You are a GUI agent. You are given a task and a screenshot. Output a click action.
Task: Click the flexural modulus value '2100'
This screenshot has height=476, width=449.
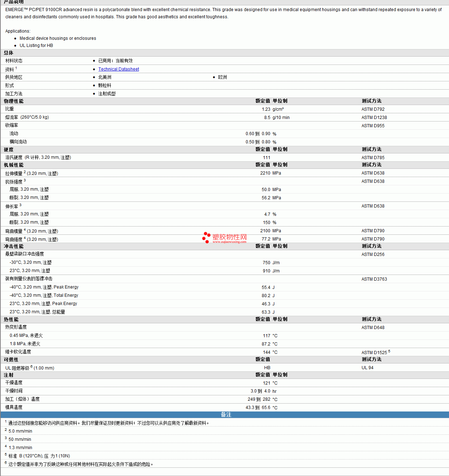click(265, 231)
